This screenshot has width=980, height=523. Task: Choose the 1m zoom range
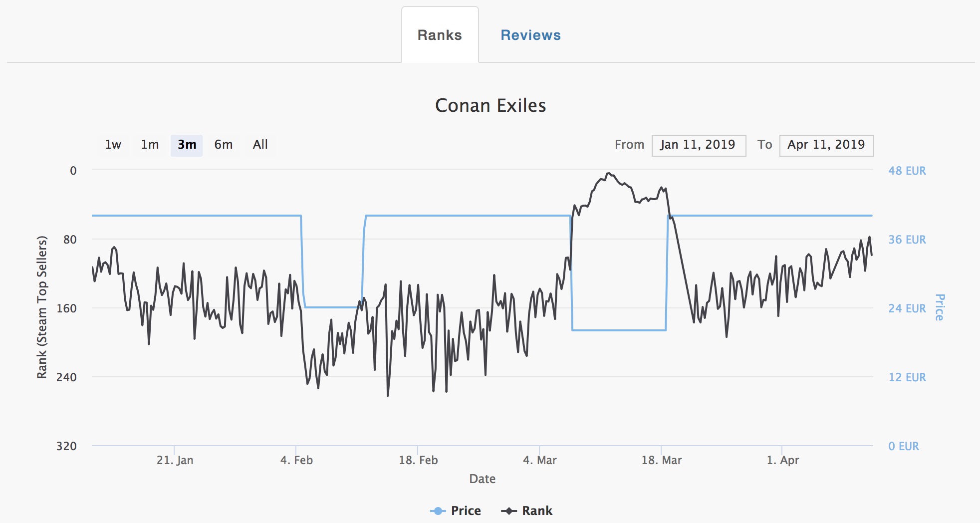coord(150,145)
